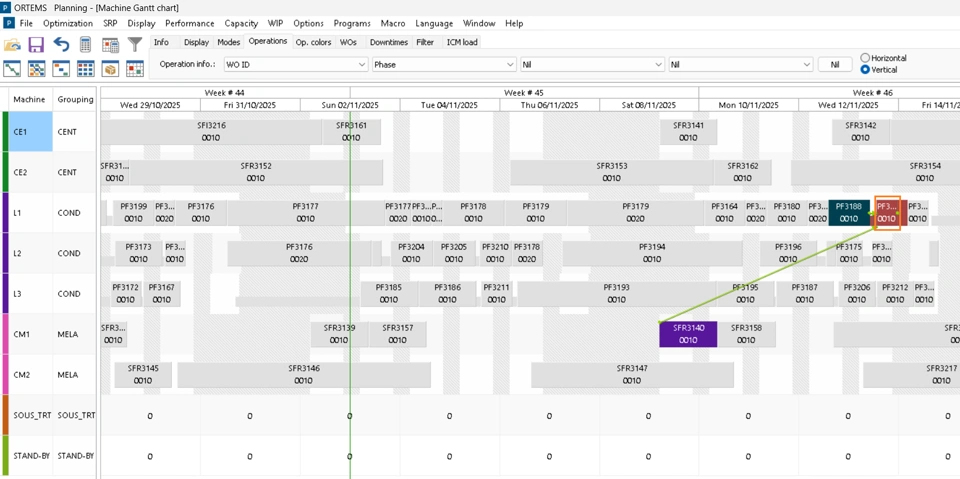The height and width of the screenshot is (479, 960).
Task: Select the CE1 machine row header
Action: tap(29, 131)
